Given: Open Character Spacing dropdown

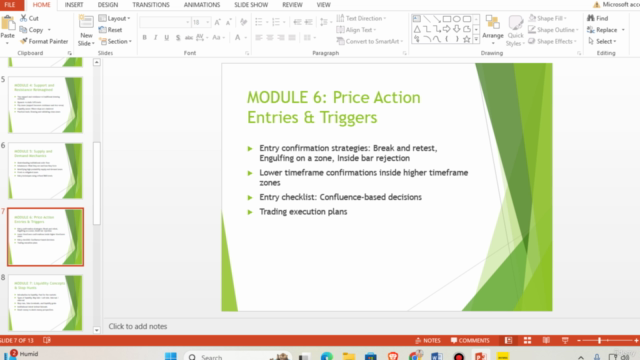Looking at the screenshot, I should [202, 38].
